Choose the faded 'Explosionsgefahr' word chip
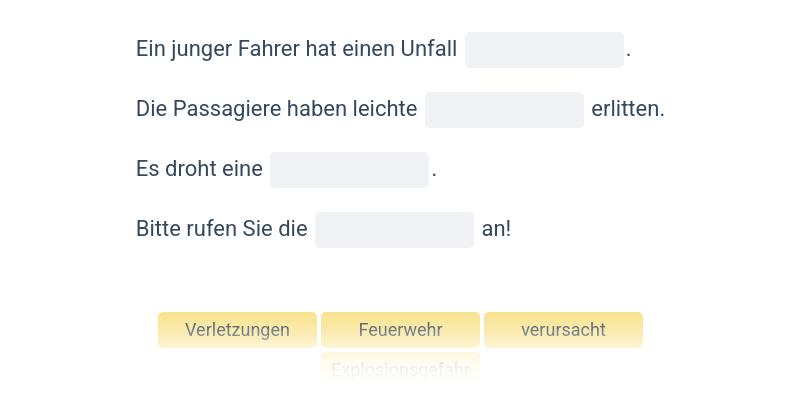Screen dimensions: 800x400 (401, 368)
